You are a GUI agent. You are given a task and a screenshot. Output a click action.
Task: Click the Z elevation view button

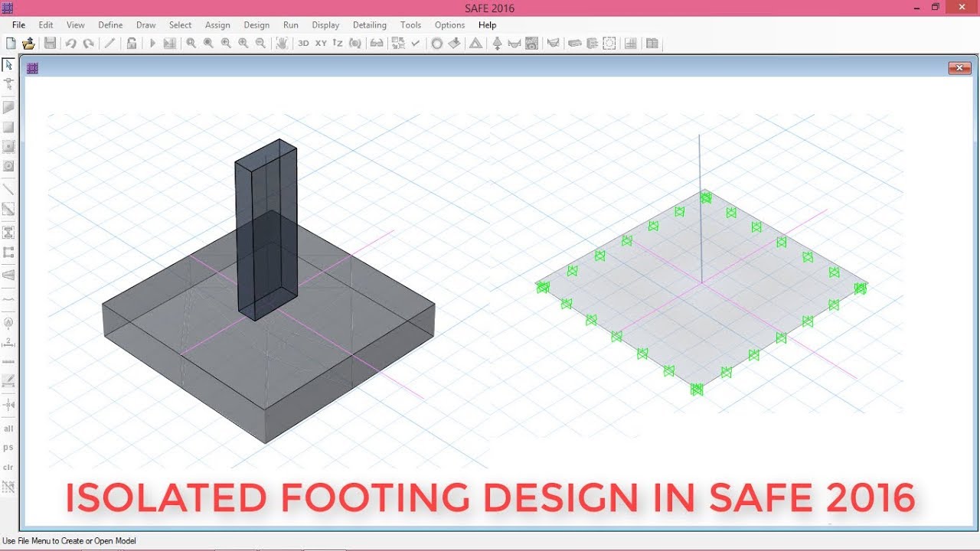pyautogui.click(x=338, y=44)
